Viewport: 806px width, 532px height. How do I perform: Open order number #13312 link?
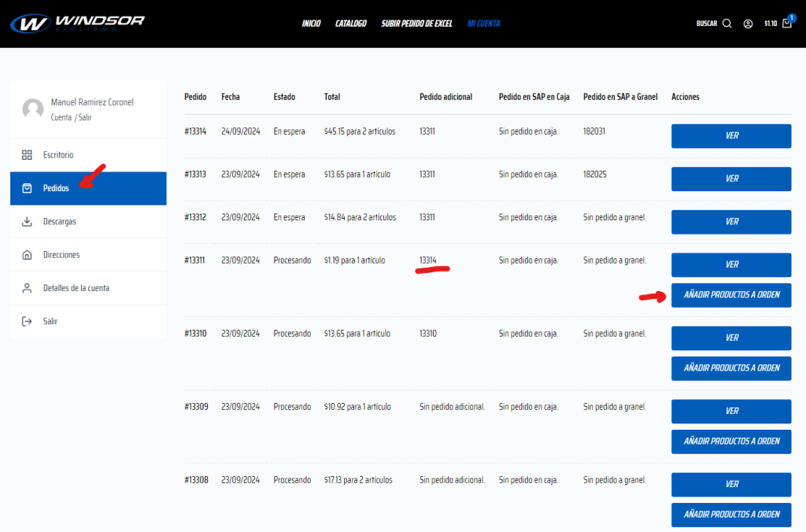tap(195, 217)
